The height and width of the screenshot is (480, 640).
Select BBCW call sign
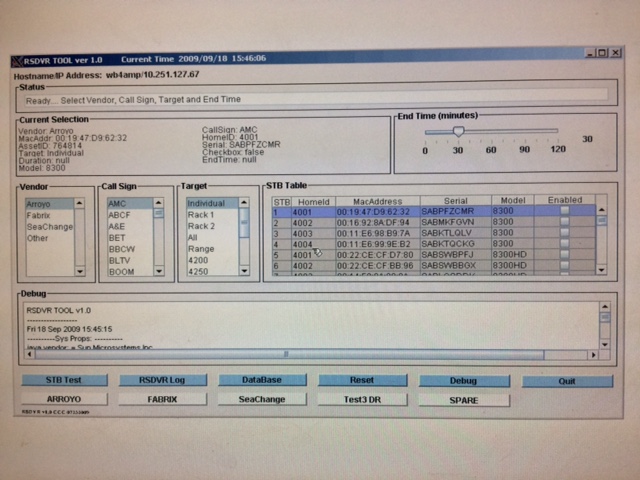click(130, 249)
